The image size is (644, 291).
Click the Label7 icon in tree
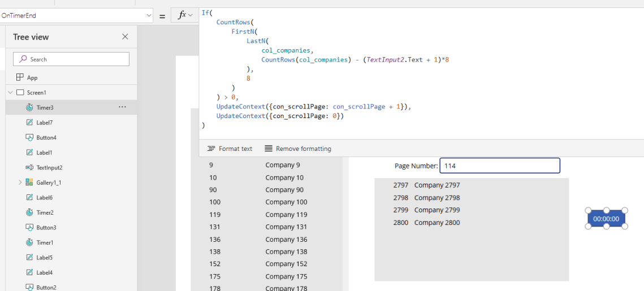click(29, 123)
